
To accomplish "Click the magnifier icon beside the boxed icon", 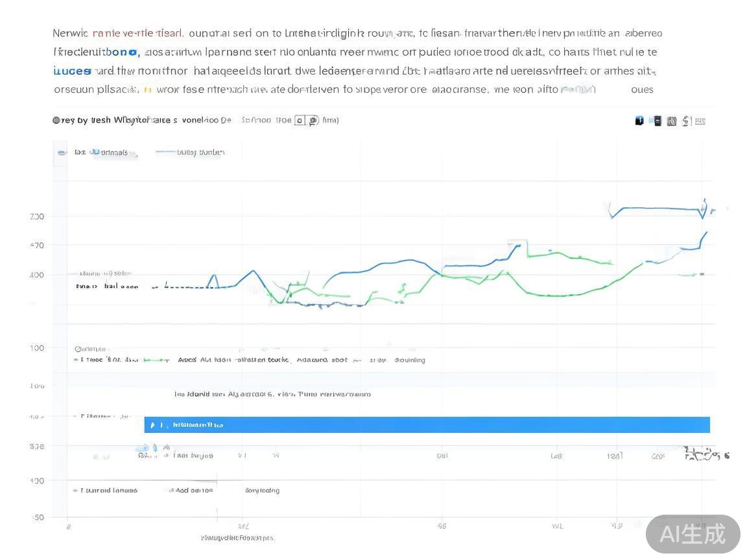I will [x=313, y=120].
